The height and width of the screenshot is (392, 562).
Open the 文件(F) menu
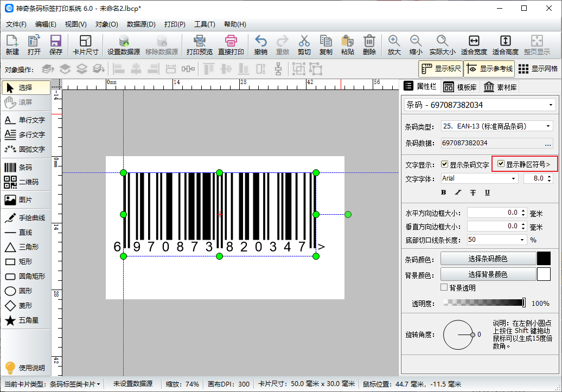[x=16, y=24]
